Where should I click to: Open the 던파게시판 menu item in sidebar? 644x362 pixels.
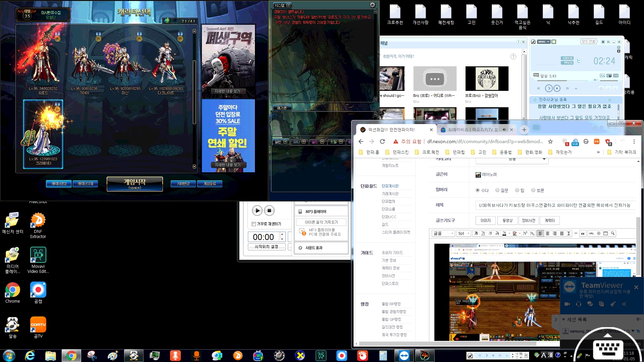[390, 186]
